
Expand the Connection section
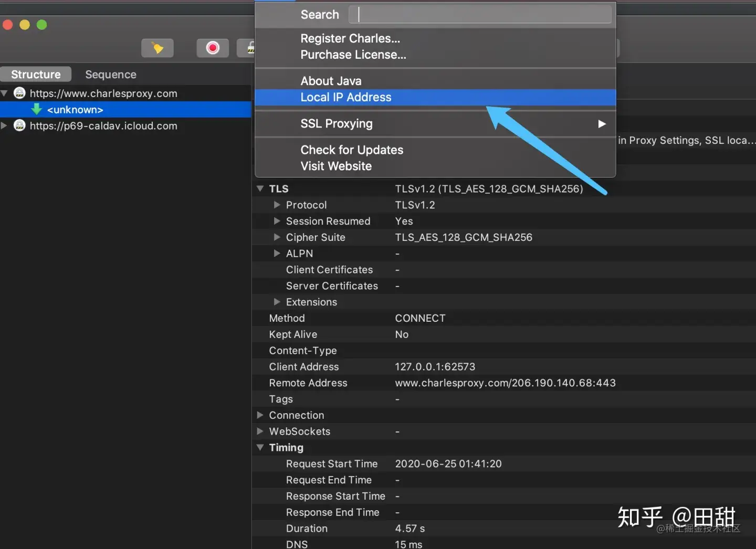pyautogui.click(x=260, y=415)
